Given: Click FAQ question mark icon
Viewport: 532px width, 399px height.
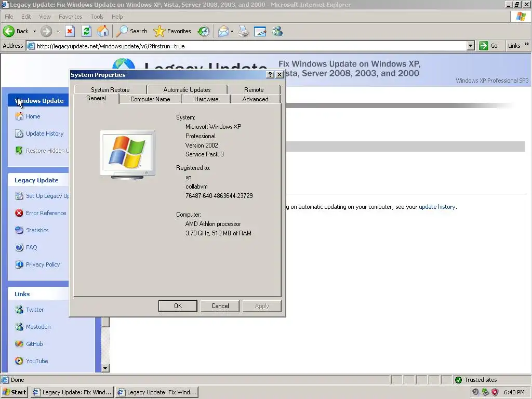Looking at the screenshot, I should pos(19,247).
